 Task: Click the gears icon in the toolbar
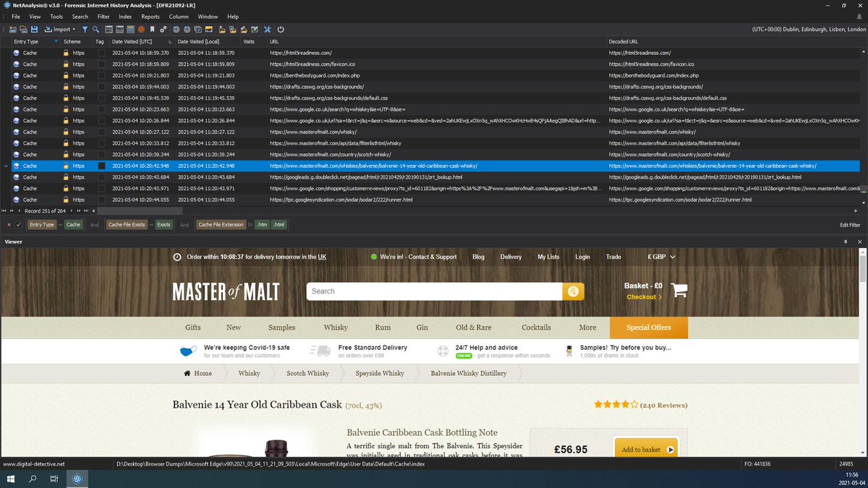click(x=163, y=30)
